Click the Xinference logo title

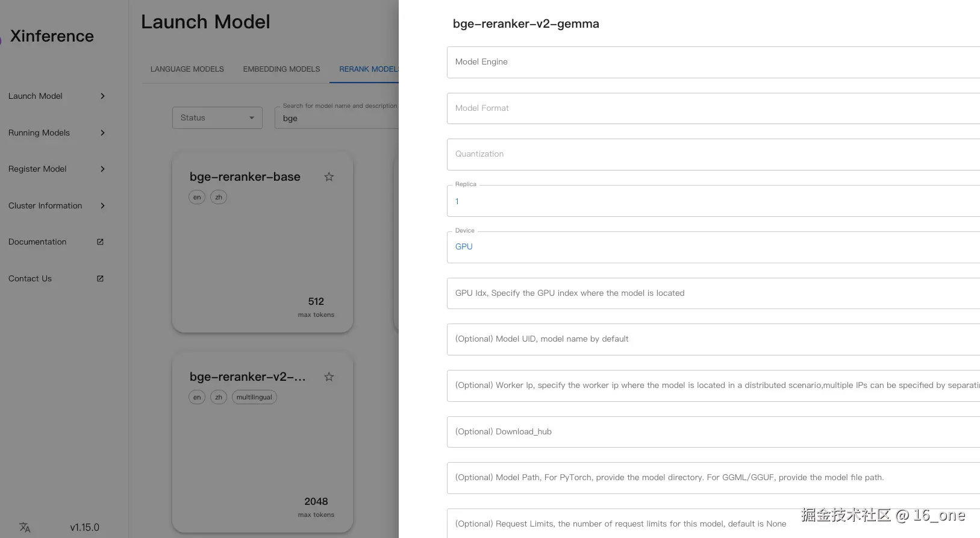pyautogui.click(x=52, y=36)
